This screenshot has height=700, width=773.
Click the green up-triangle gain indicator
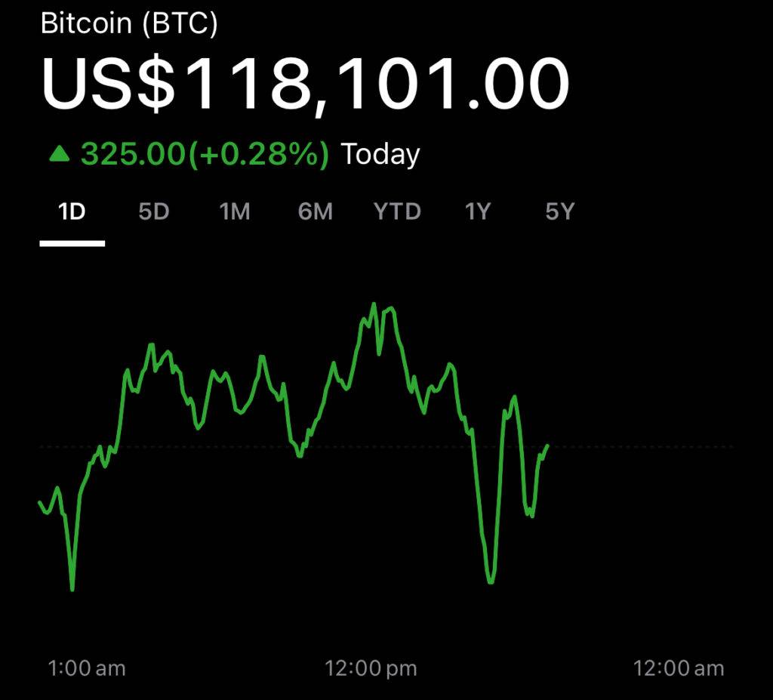(x=59, y=155)
